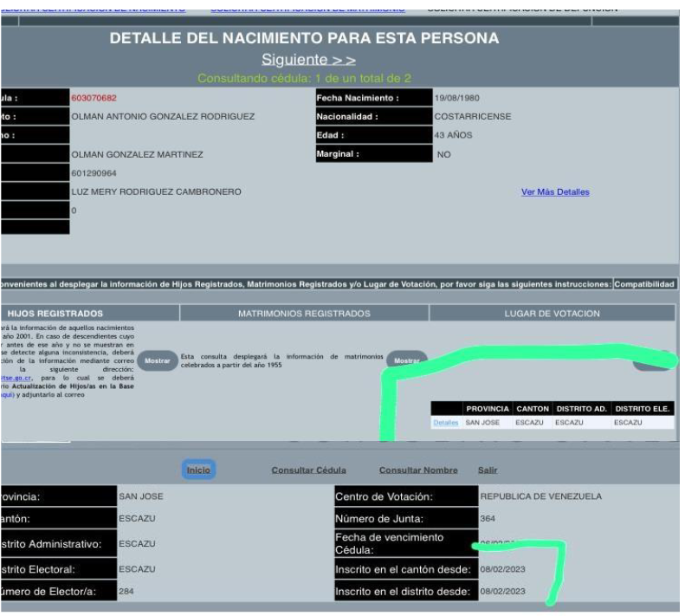Image resolution: width=685 pixels, height=616 pixels.
Task: Click Ver Más Detalles link
Action: 555,192
